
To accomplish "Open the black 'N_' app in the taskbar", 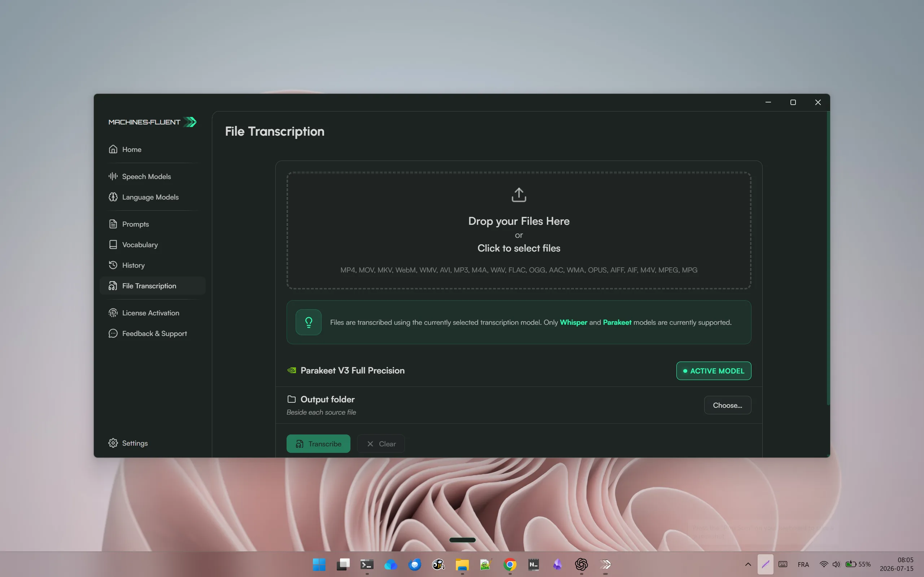I will 533,564.
